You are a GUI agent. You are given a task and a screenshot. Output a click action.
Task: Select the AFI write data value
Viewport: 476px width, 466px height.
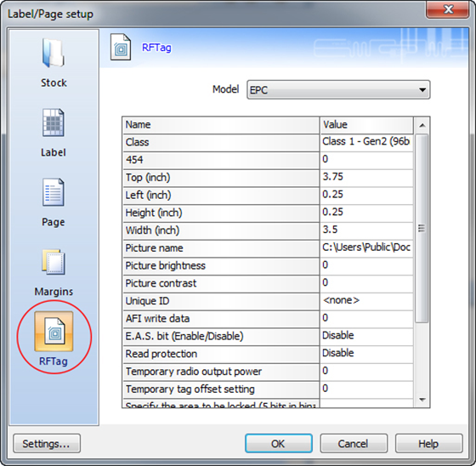point(366,319)
